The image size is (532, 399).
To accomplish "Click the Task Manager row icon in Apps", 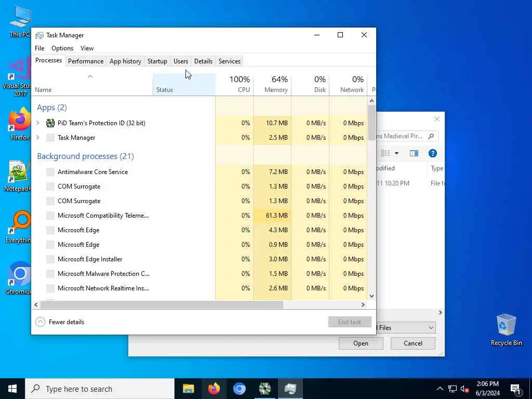I will click(50, 137).
